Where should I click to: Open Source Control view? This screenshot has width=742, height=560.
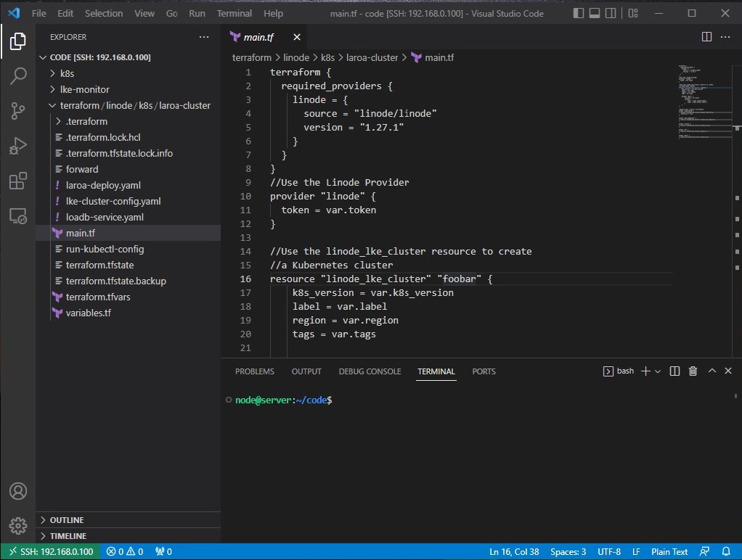[x=18, y=111]
